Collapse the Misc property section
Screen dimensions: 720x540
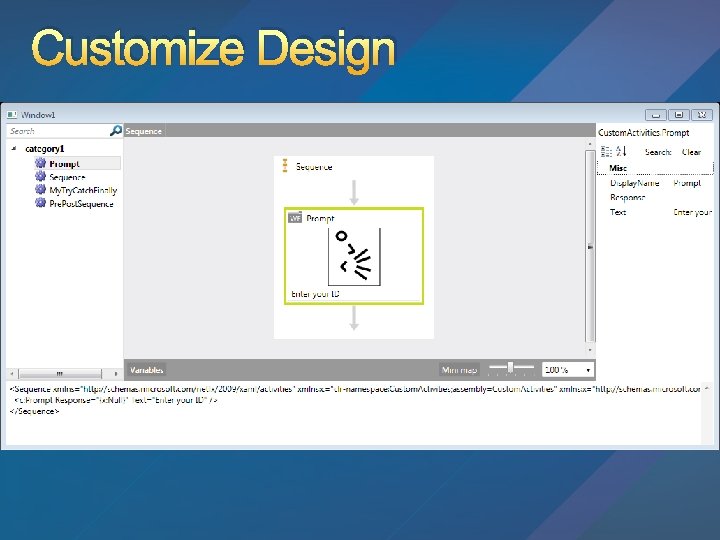click(x=618, y=168)
